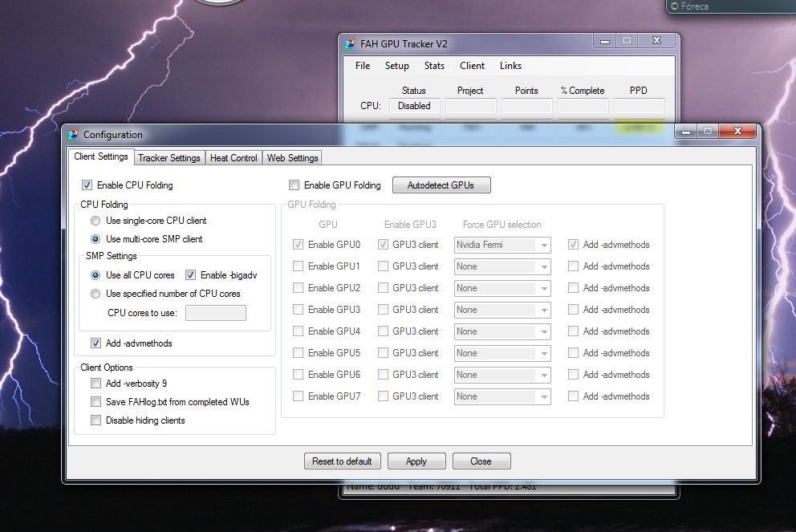
Task: Minimize the Configuration window
Action: (686, 132)
